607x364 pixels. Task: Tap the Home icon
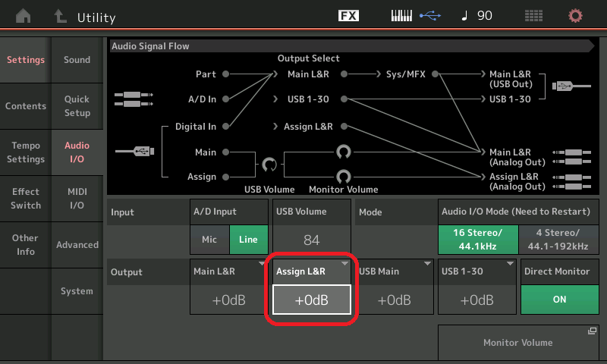click(x=24, y=16)
